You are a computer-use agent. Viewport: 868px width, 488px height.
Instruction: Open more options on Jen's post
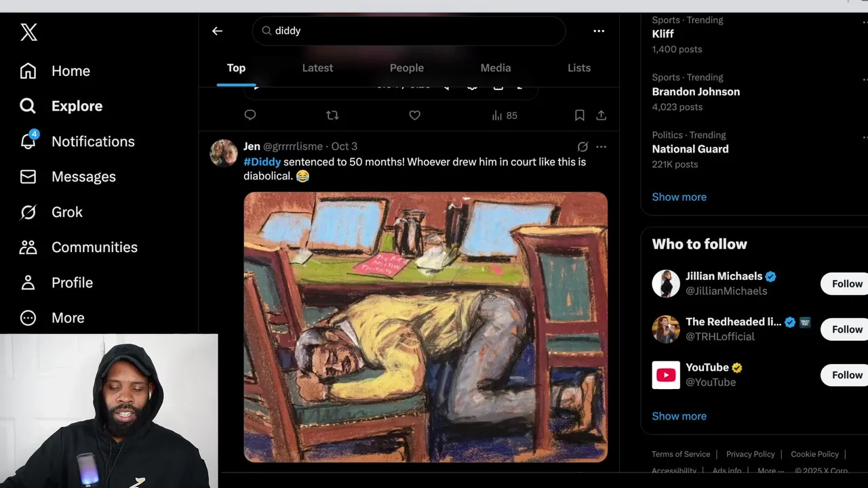tap(601, 146)
